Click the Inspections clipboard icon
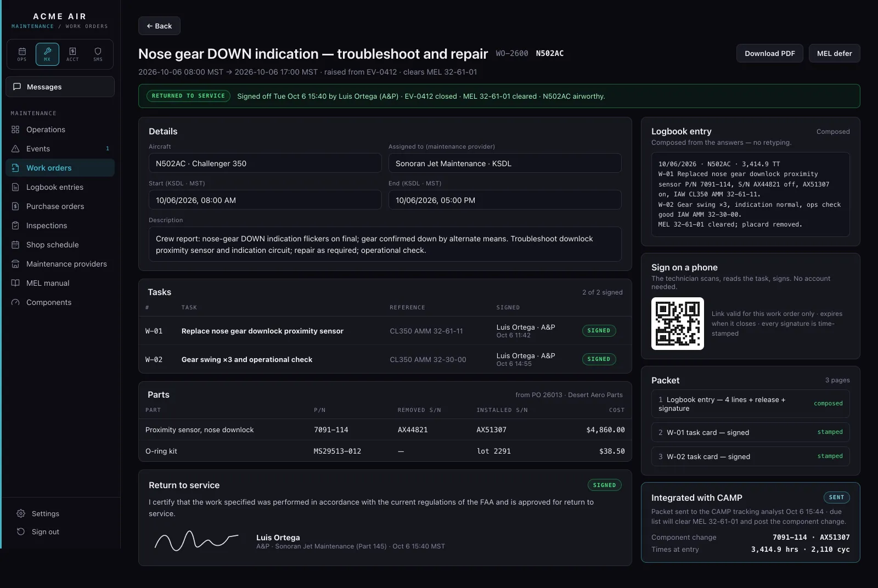Viewport: 878px width, 588px height. [x=15, y=225]
